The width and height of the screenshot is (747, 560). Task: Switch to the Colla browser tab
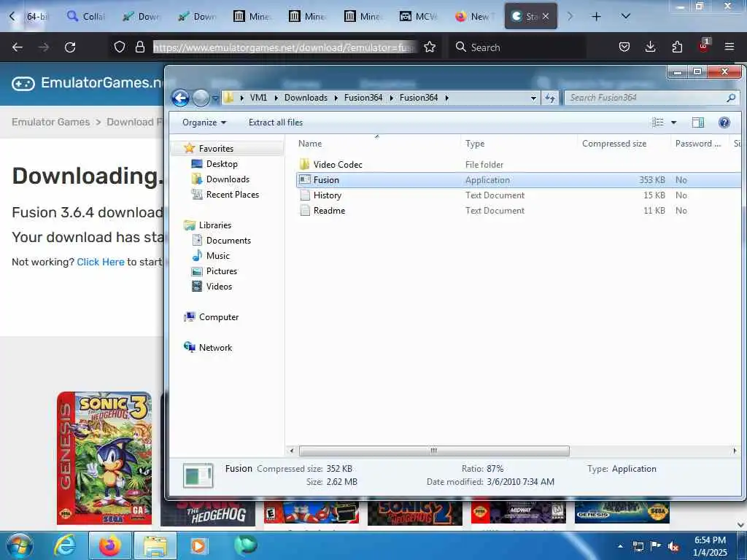[x=86, y=17]
